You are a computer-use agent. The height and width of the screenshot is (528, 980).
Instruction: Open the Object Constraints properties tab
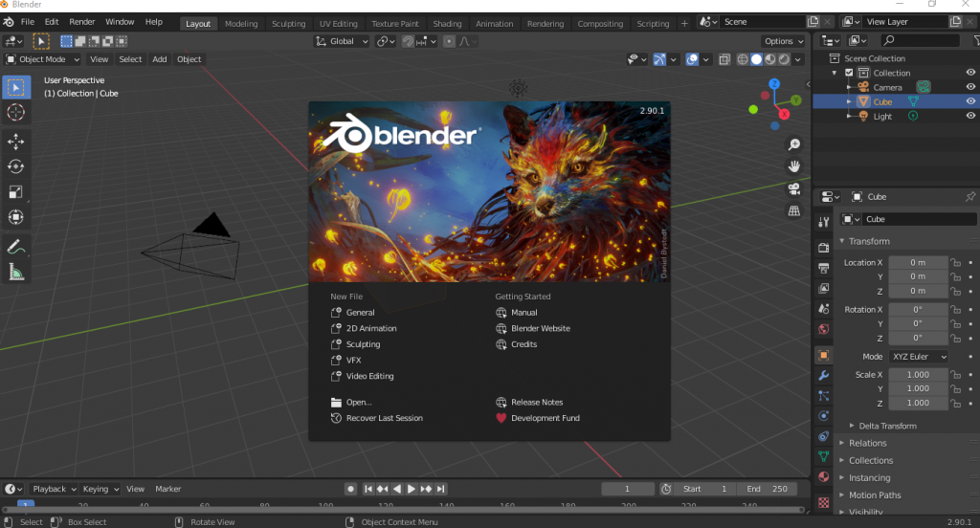tap(824, 436)
